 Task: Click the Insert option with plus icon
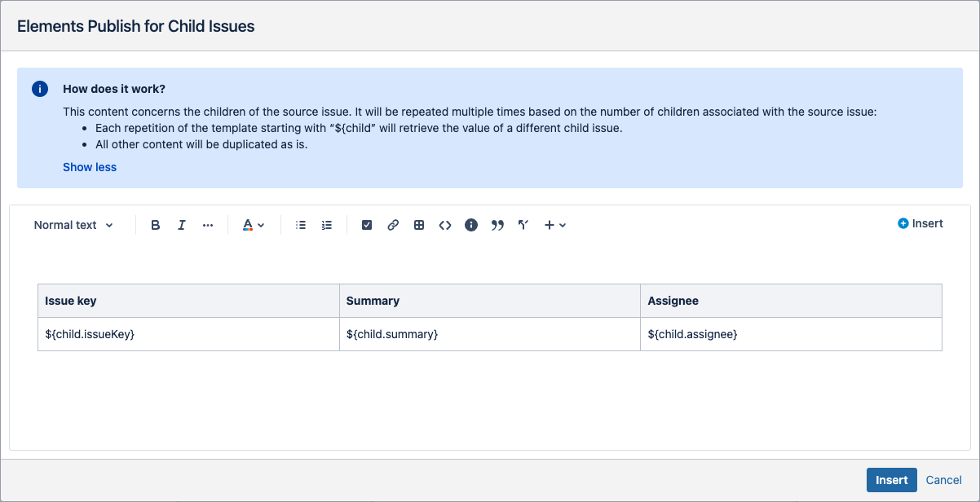[920, 223]
